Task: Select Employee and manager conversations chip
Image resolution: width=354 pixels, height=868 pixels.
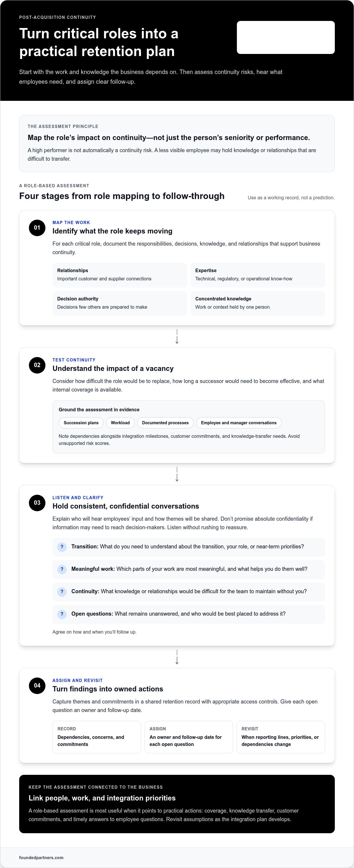Action: (239, 423)
